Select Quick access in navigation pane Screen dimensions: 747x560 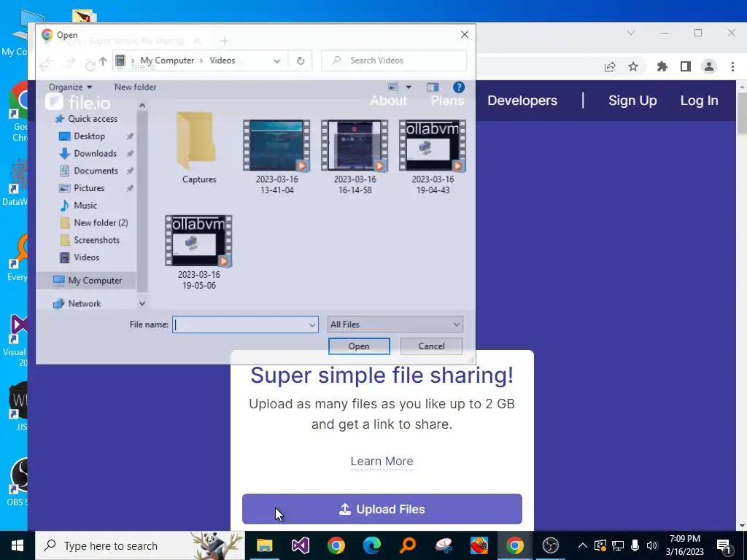pyautogui.click(x=86, y=119)
